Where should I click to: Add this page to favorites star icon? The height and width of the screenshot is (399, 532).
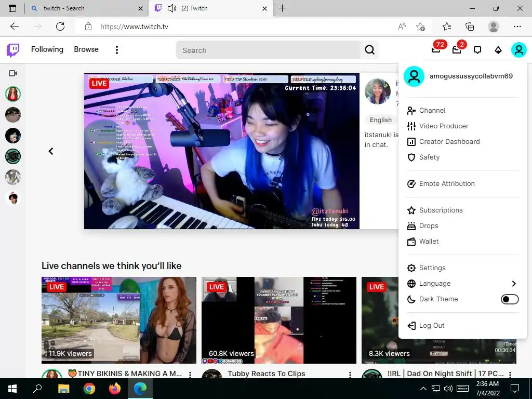pos(420,26)
